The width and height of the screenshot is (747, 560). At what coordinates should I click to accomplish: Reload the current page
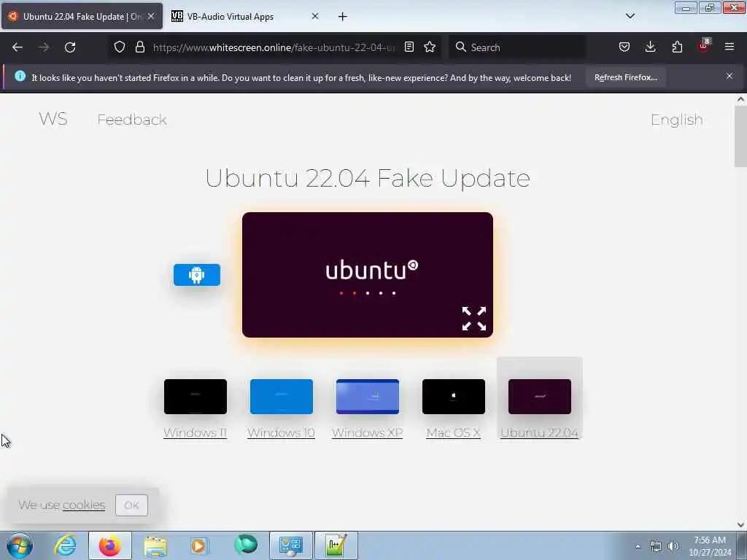pos(70,47)
